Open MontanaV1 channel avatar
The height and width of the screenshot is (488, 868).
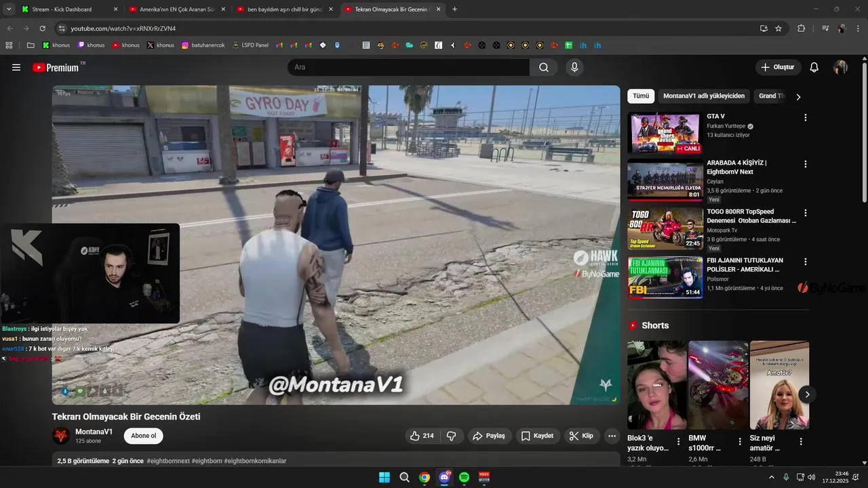(61, 436)
